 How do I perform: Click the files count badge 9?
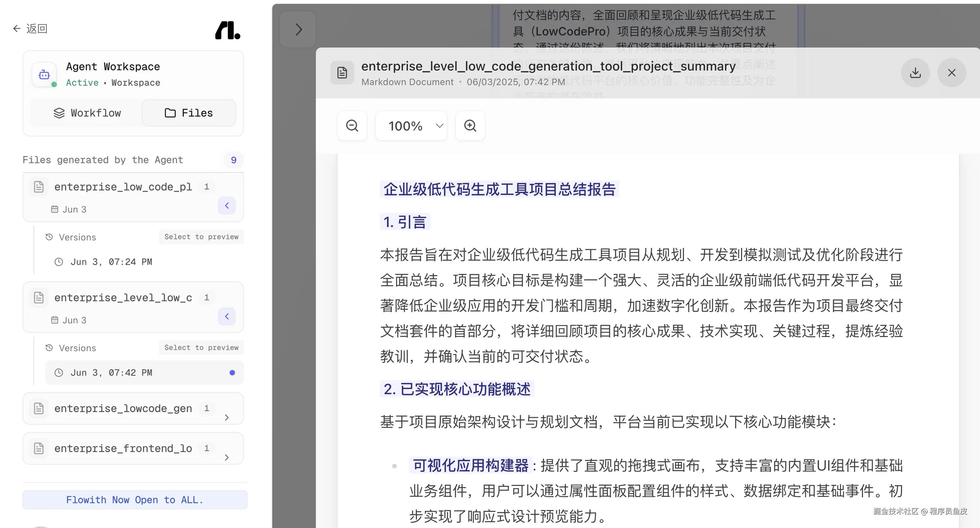(233, 160)
